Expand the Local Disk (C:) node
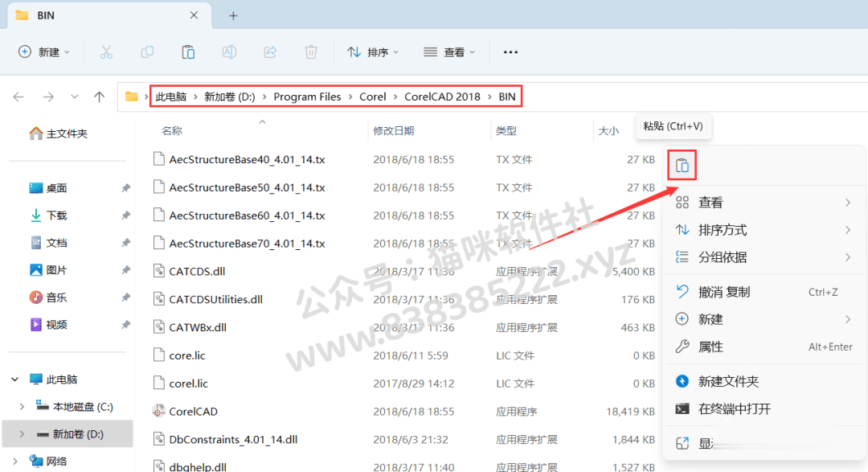 [x=23, y=407]
